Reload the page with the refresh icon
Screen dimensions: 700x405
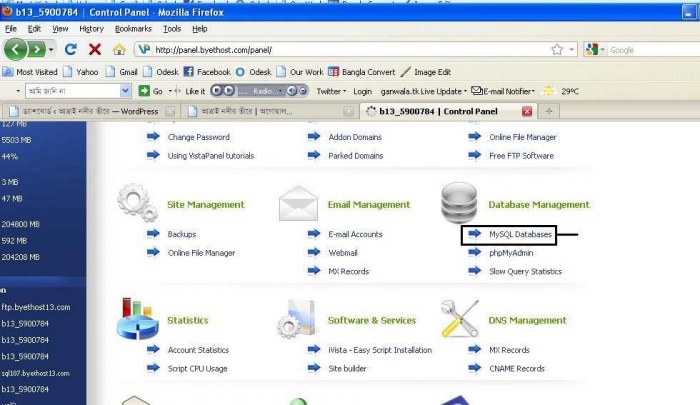70,49
